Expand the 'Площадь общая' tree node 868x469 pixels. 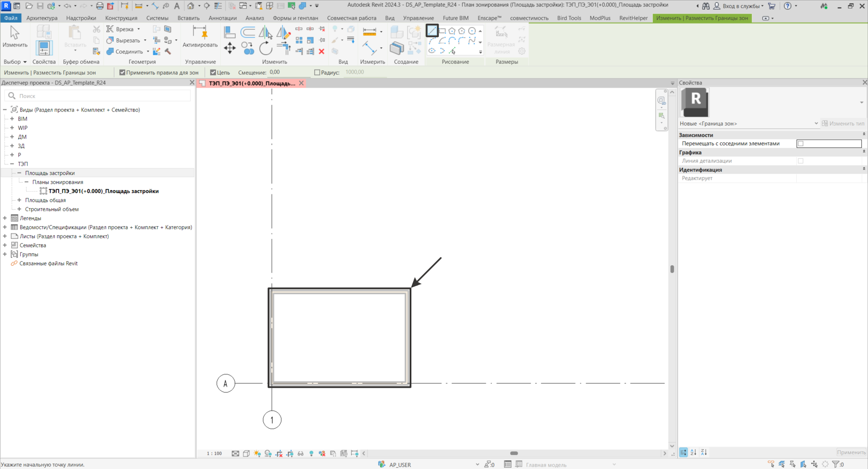(19, 200)
